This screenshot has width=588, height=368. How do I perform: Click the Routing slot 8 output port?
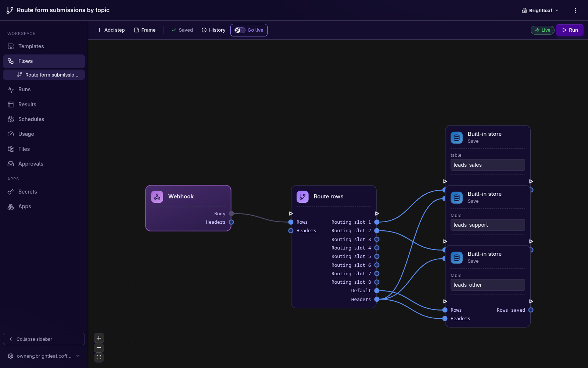point(377,282)
